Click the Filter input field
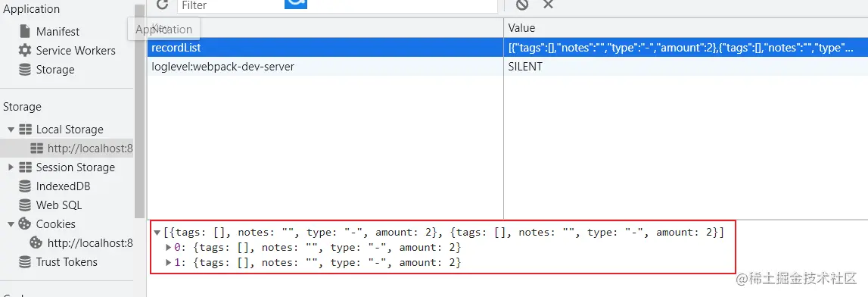The width and height of the screenshot is (868, 297). point(337,5)
